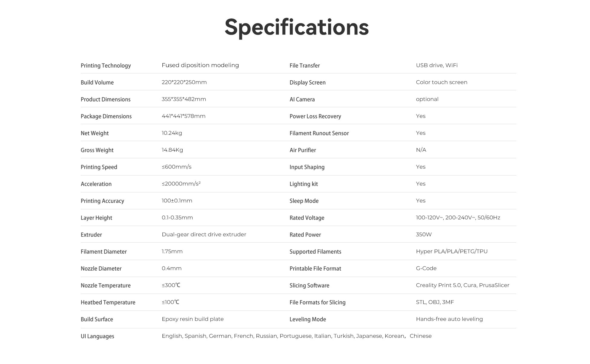
Task: Click the Dual-gear direct drive extruder text
Action: tap(204, 234)
